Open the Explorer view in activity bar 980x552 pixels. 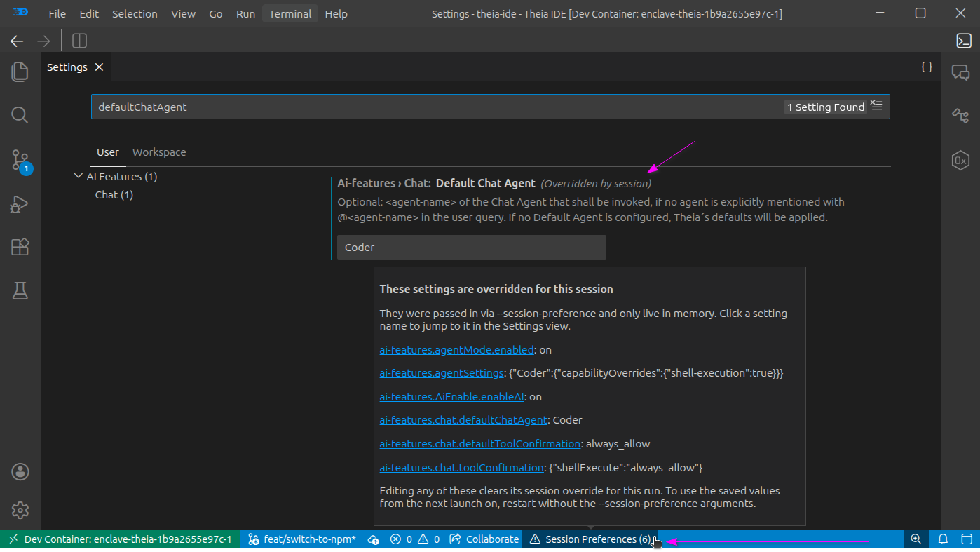[20, 72]
